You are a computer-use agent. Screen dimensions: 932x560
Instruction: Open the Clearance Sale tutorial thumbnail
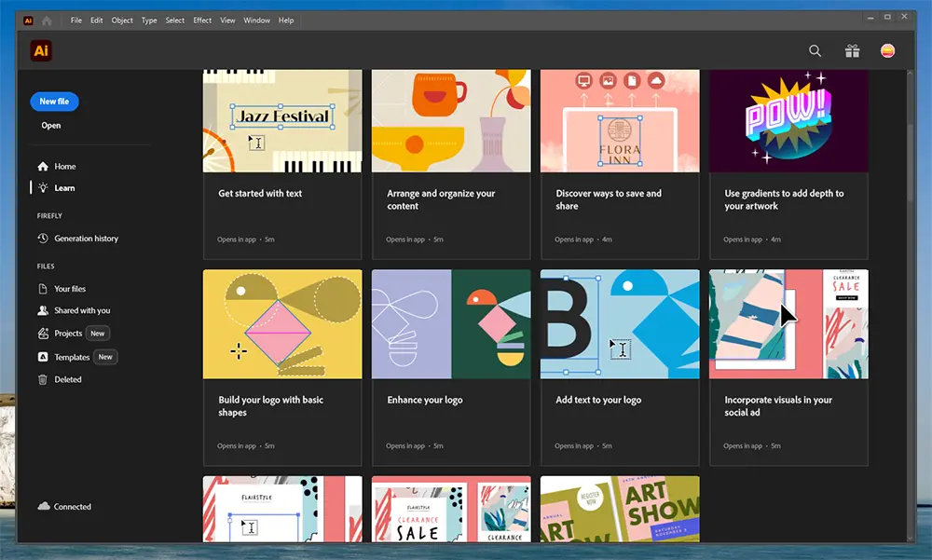(x=451, y=509)
